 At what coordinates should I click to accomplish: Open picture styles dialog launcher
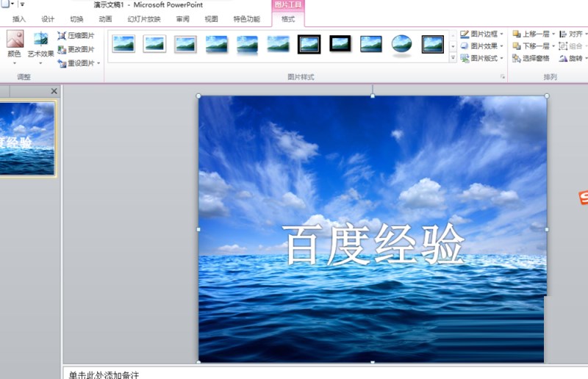(x=503, y=77)
